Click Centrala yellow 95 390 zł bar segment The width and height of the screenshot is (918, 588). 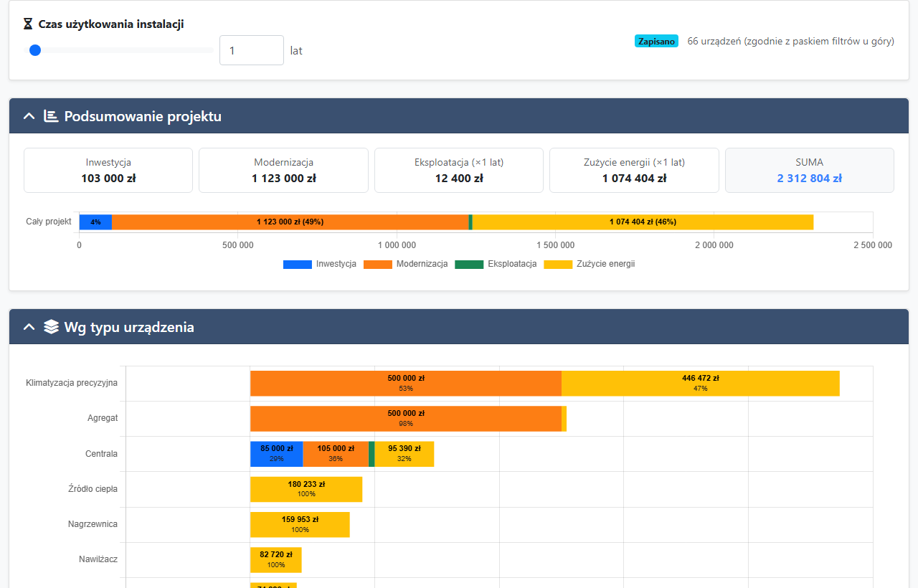pyautogui.click(x=404, y=453)
